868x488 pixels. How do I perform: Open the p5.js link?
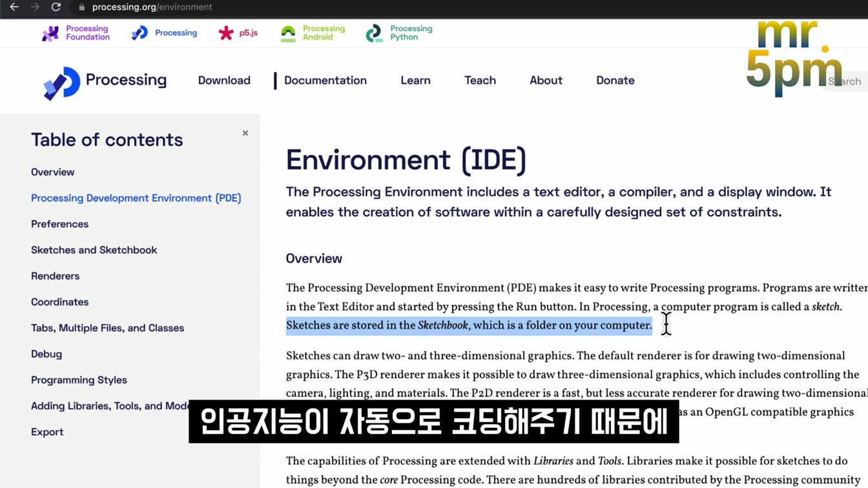(x=249, y=33)
